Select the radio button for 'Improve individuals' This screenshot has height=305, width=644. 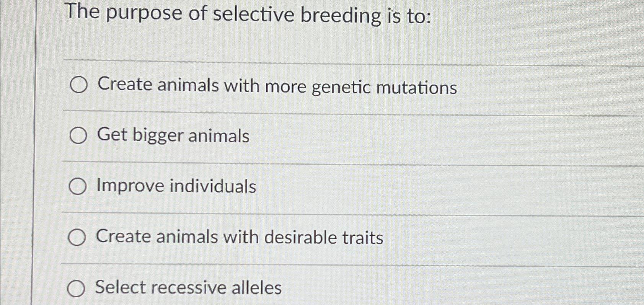(x=78, y=187)
